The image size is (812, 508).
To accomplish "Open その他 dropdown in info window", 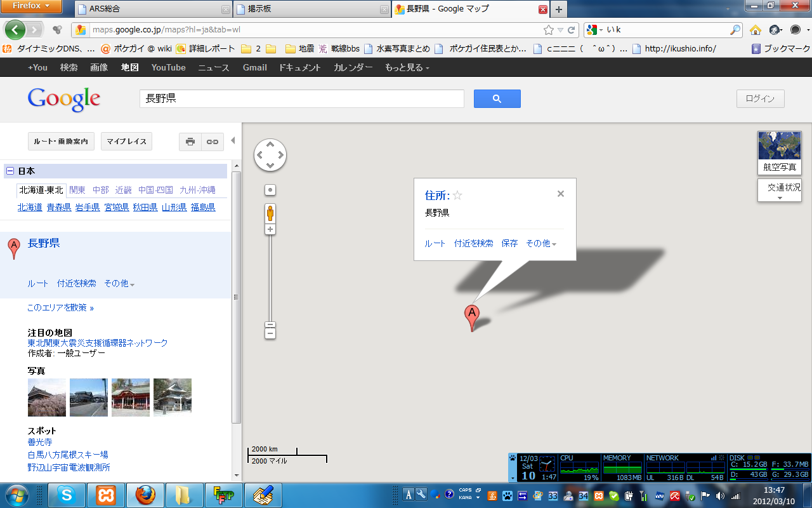I will (x=540, y=244).
